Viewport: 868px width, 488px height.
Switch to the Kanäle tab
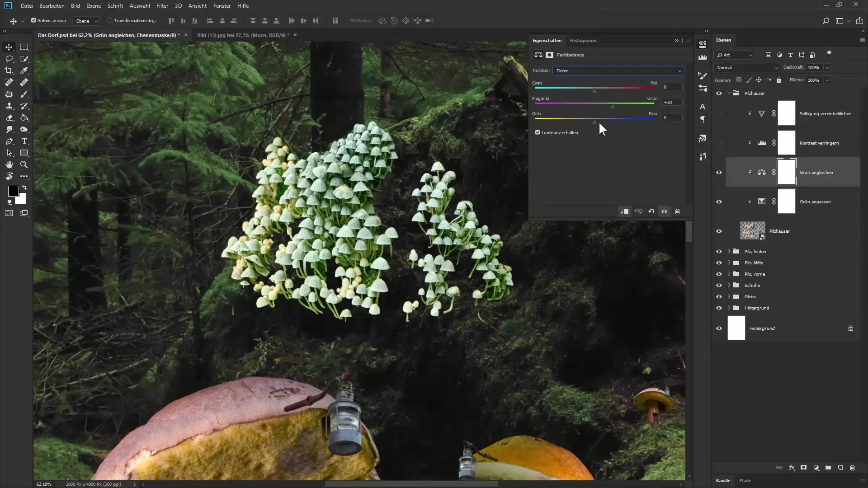coord(723,481)
